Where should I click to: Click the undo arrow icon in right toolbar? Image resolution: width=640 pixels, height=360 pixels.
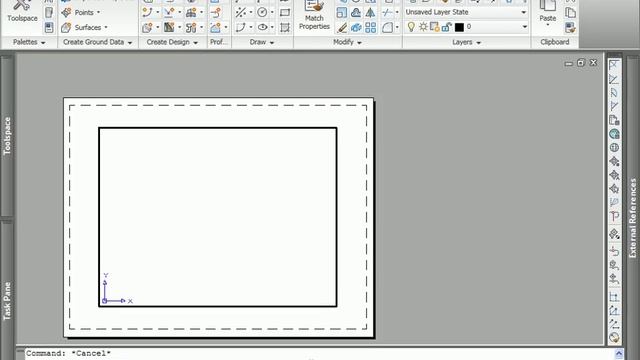click(614, 251)
